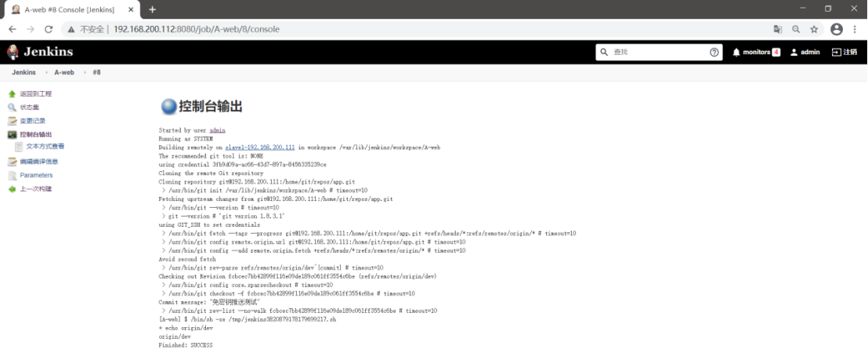Screen dimensions: 868x353
Task: Open the Chrome profile avatar icon
Action: (837, 29)
